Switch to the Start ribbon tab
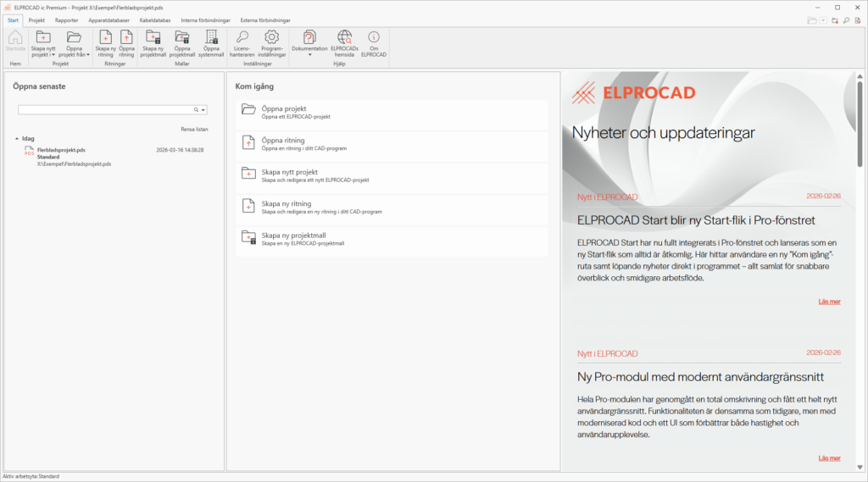 point(13,20)
